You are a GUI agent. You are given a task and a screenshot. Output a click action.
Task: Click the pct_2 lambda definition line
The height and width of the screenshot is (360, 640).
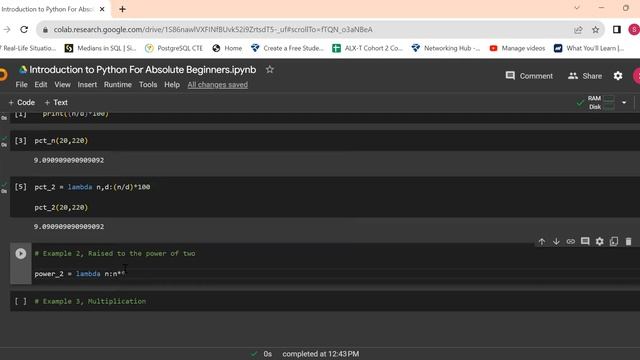pos(92,187)
